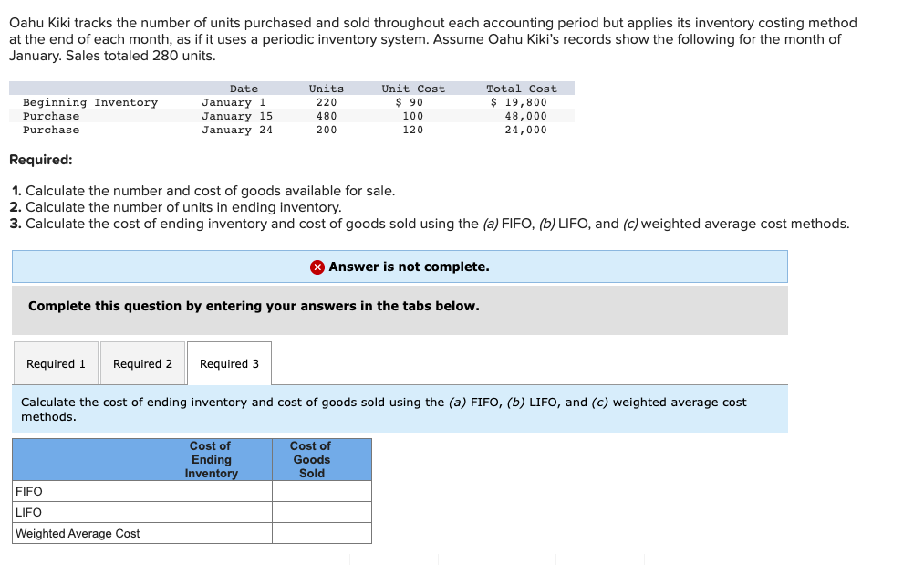Click the 'Required:' heading
This screenshot has width=924, height=565.
[41, 160]
